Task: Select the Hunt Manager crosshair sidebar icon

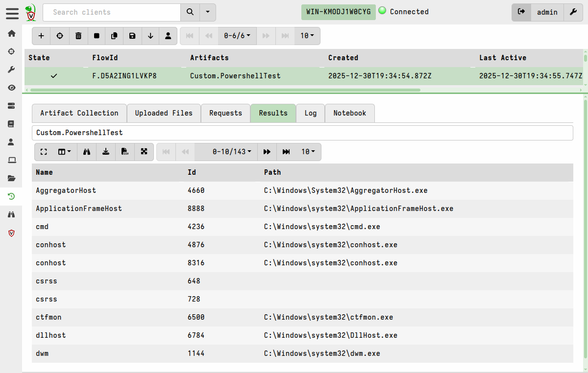Action: (x=11, y=51)
